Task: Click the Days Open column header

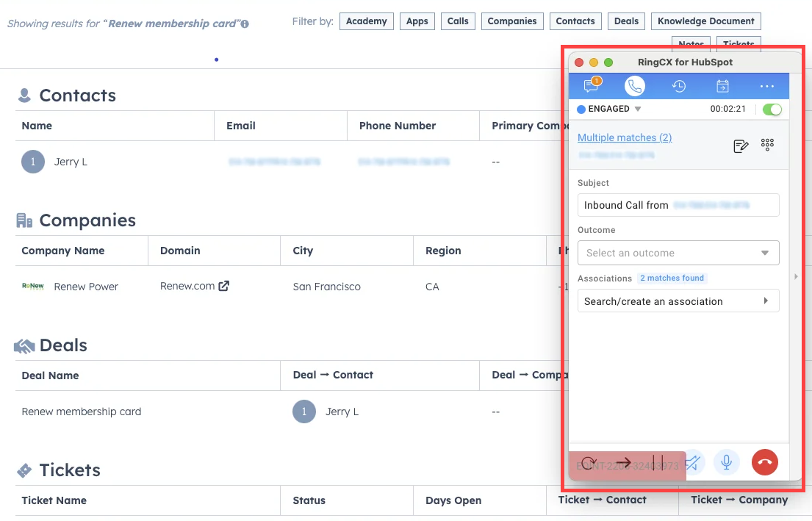Action: click(453, 500)
